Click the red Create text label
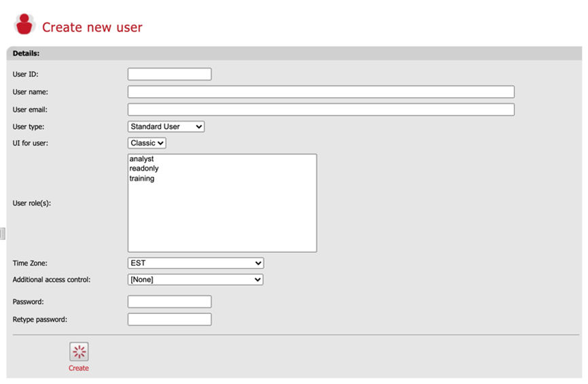Viewport: 588px width, 384px height. (79, 368)
